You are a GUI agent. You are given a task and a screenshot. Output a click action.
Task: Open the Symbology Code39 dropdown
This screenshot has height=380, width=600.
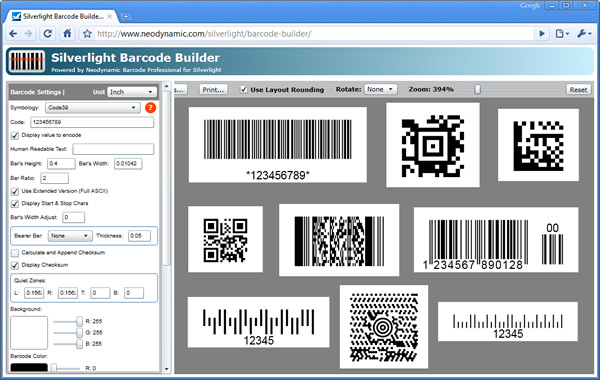click(92, 108)
